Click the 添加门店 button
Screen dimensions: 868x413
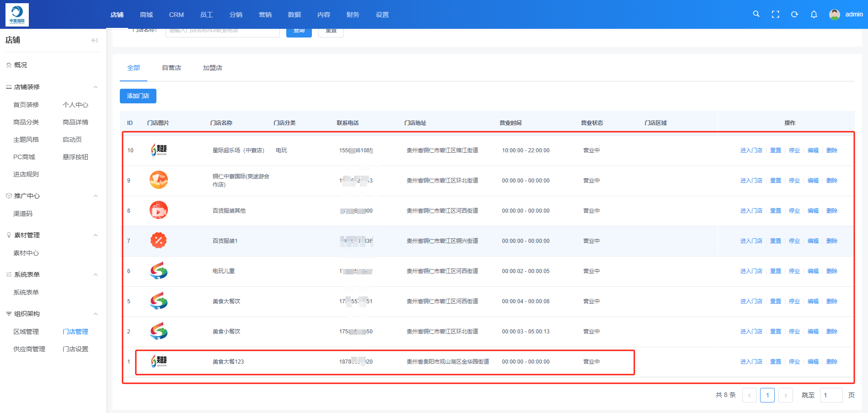pyautogui.click(x=138, y=96)
